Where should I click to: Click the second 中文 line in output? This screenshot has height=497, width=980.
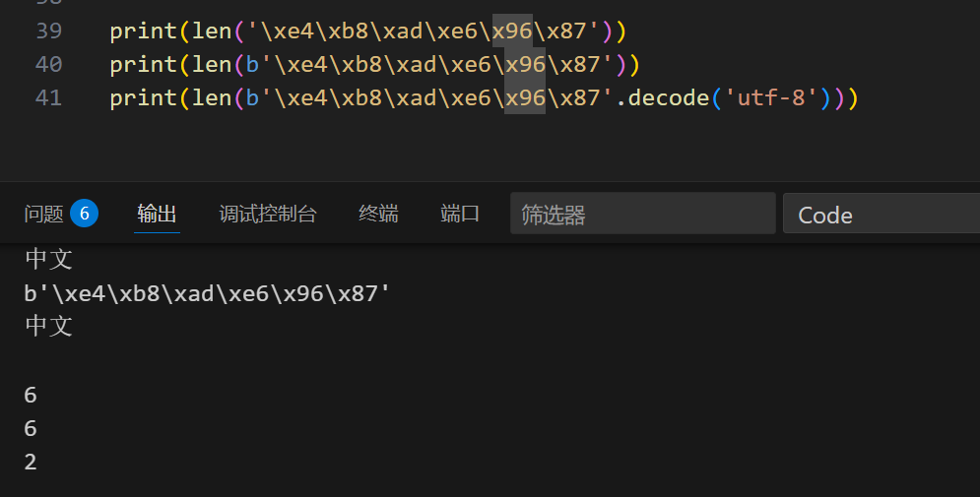point(49,327)
